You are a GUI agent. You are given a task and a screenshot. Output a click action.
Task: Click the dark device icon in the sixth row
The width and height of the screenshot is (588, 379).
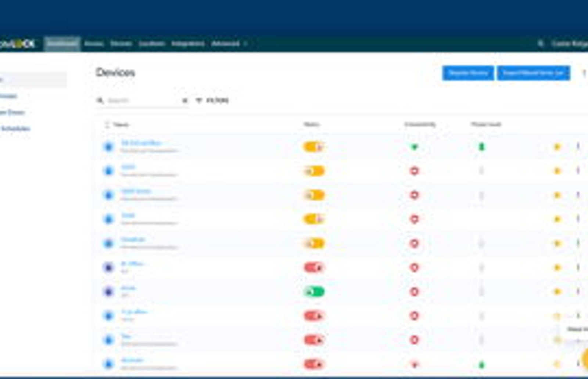coord(108,268)
